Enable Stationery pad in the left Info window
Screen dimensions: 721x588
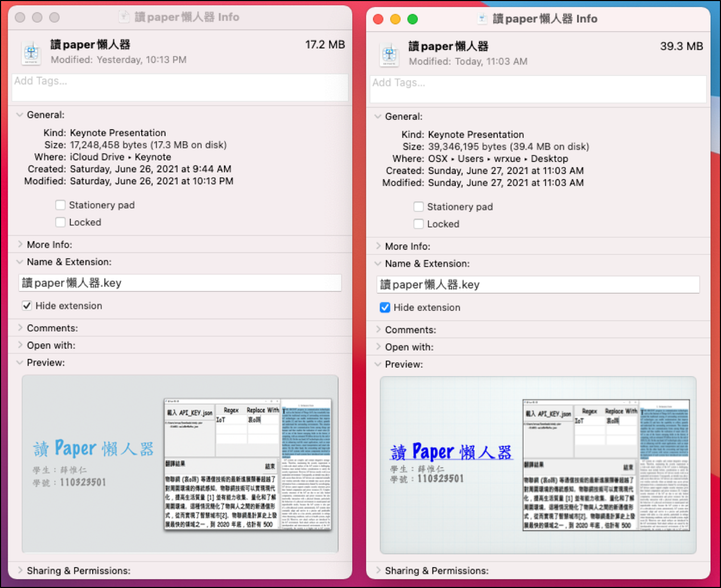tap(60, 205)
